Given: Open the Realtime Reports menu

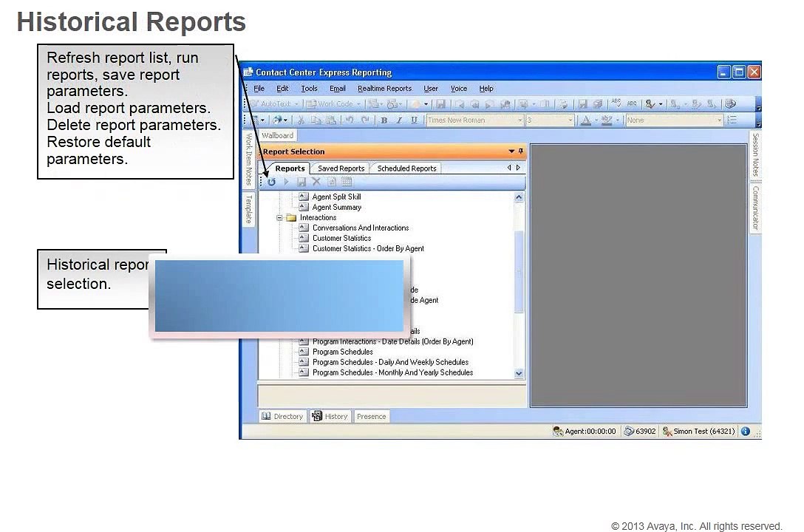Looking at the screenshot, I should (384, 88).
